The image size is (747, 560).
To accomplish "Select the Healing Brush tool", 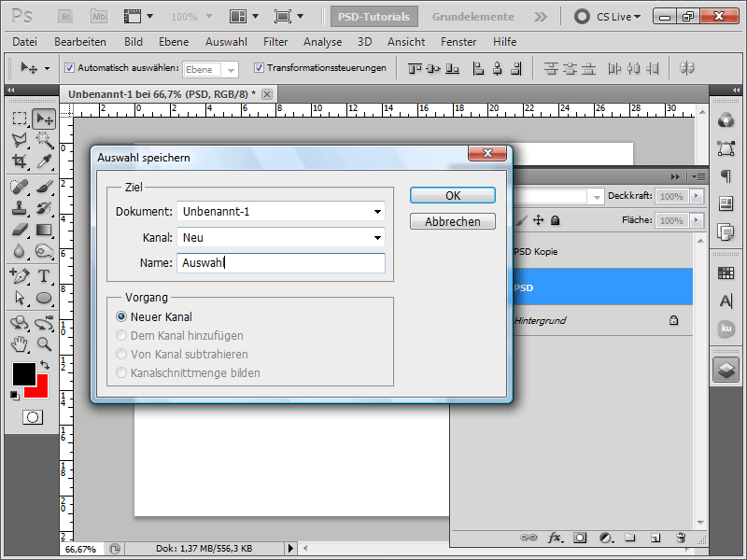I will click(x=20, y=186).
